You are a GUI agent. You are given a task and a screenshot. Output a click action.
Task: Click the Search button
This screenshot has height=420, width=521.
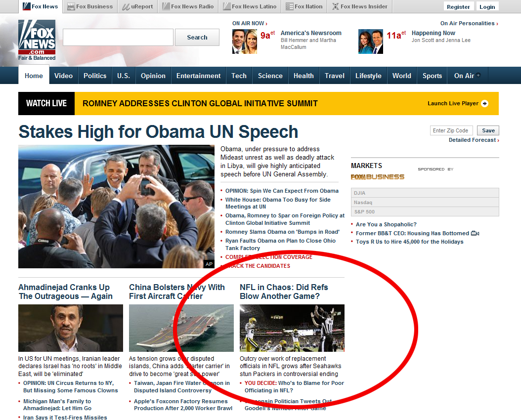197,37
